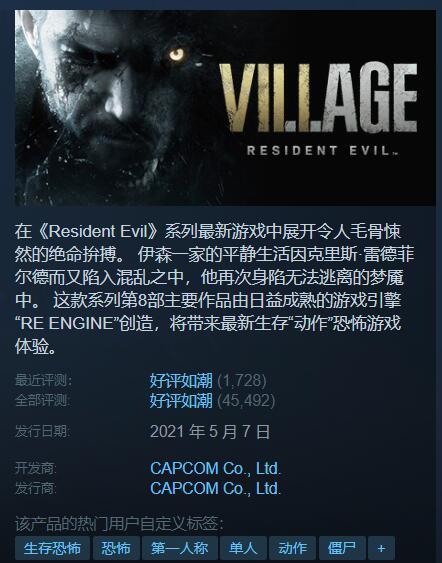Open publisher CAPCOM Co., Ltd. link
The height and width of the screenshot is (563, 442).
pos(215,488)
